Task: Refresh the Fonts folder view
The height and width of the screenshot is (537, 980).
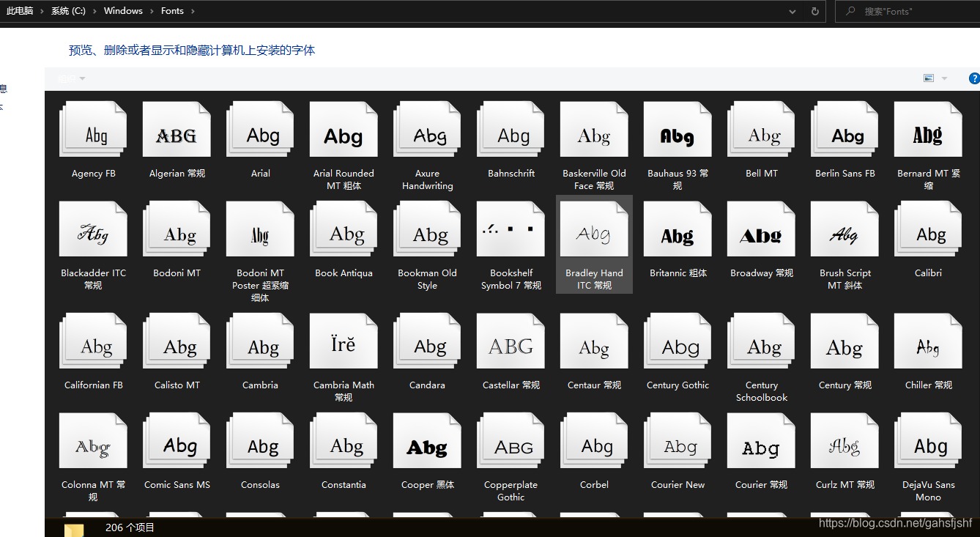Action: point(814,11)
